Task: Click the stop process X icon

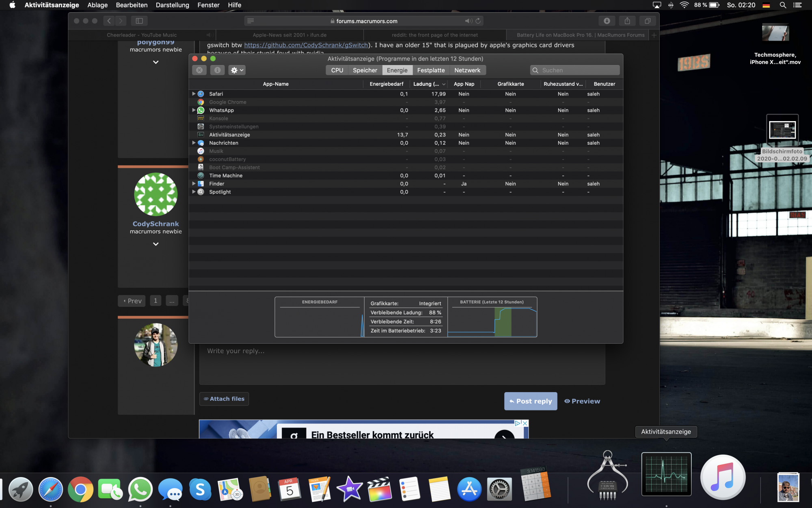Action: point(199,70)
